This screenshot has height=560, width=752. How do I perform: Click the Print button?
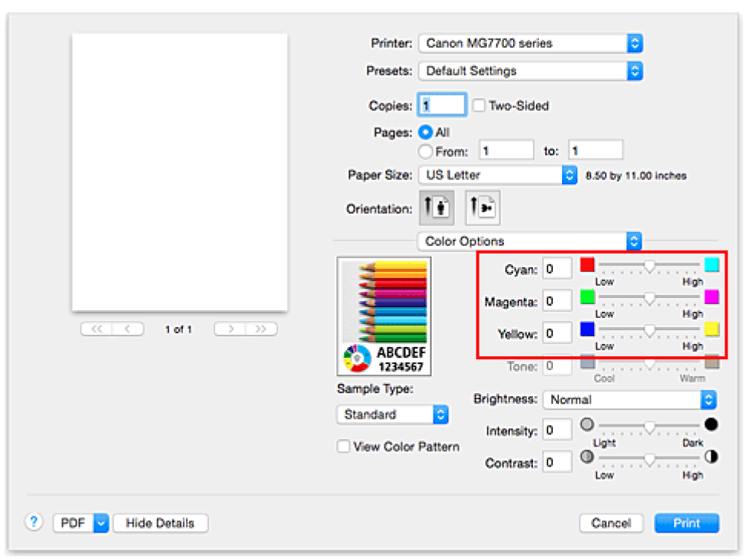point(686,523)
